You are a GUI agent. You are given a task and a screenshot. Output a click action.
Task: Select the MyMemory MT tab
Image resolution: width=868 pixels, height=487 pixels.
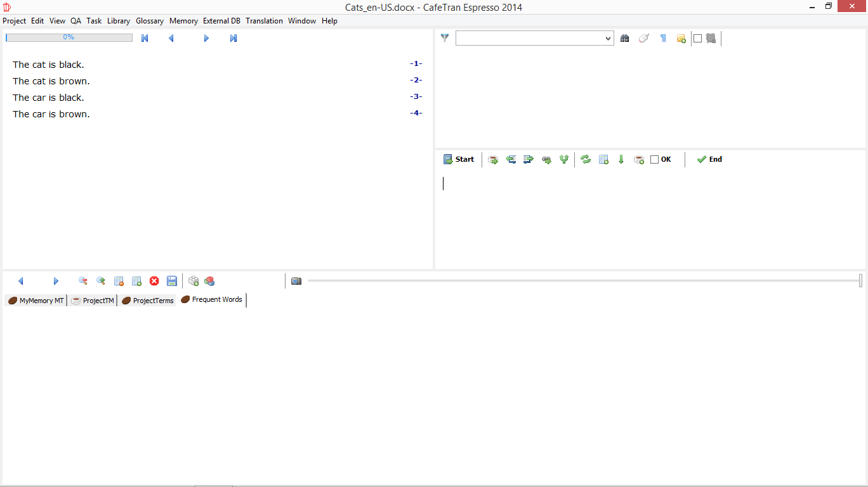36,301
